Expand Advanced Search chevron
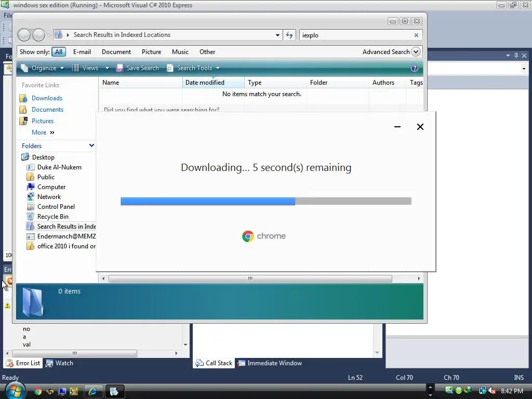The image size is (532, 399). tap(416, 52)
